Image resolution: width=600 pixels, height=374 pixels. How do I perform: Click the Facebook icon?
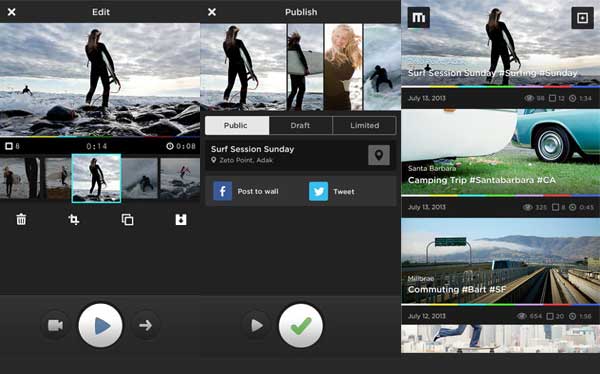click(222, 191)
